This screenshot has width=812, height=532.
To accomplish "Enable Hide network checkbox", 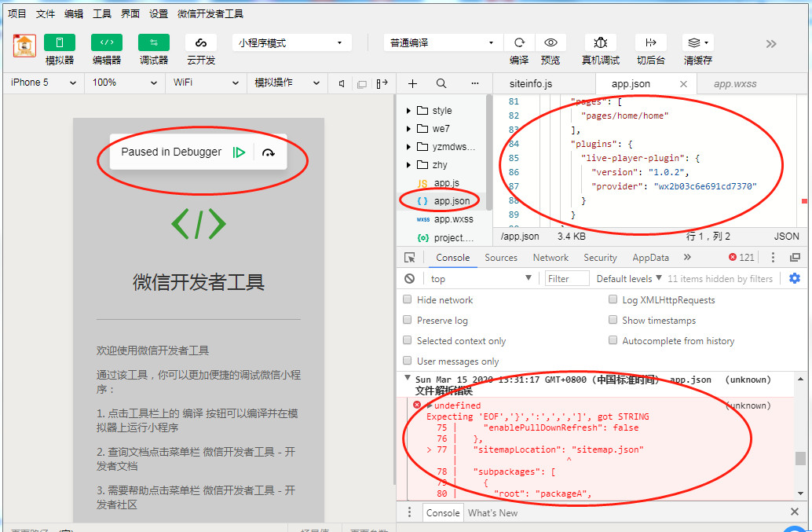I will (x=408, y=299).
